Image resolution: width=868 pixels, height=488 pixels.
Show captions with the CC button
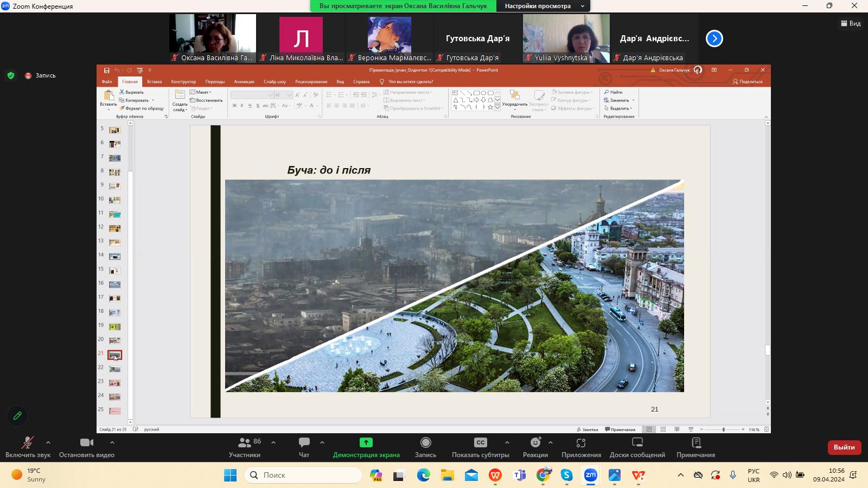480,442
